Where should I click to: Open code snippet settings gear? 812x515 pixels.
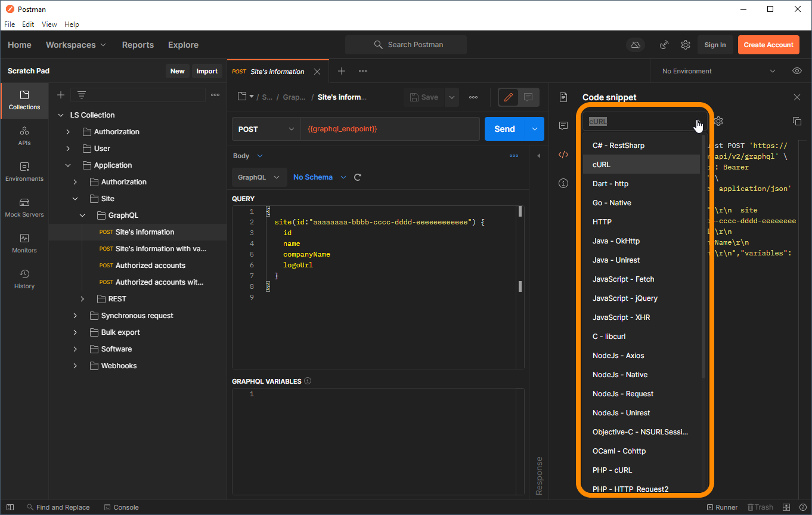coord(719,121)
